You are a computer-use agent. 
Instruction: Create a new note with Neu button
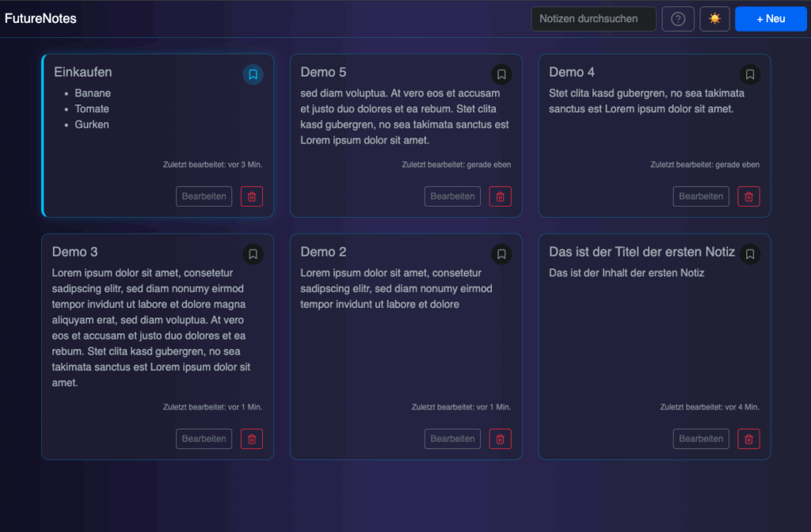click(770, 19)
